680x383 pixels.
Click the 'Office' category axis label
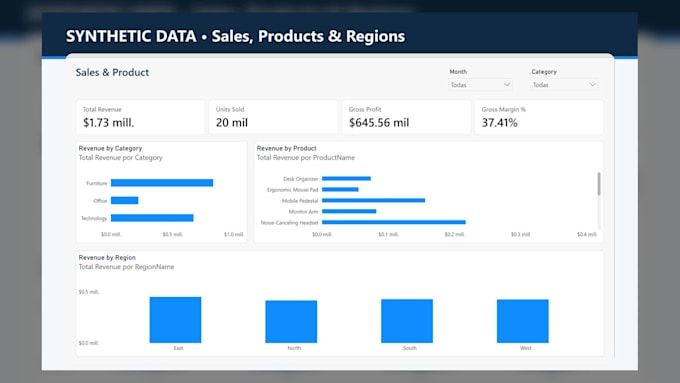(100, 201)
